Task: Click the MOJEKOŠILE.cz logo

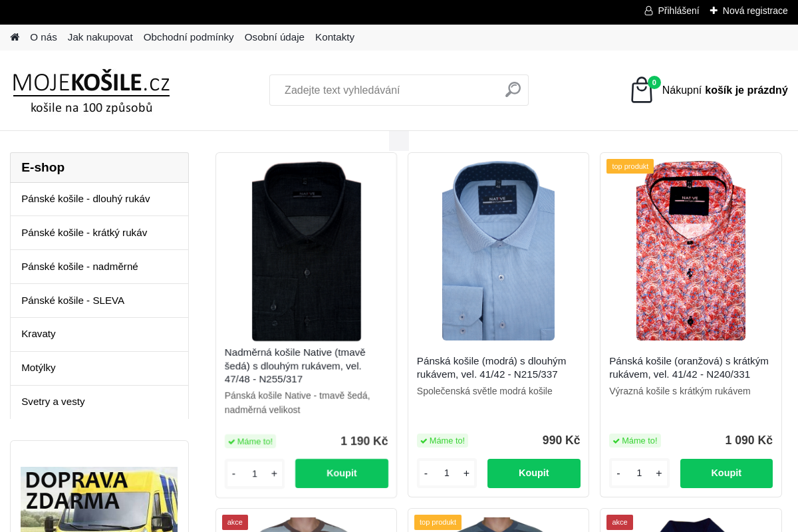Action: pyautogui.click(x=91, y=92)
